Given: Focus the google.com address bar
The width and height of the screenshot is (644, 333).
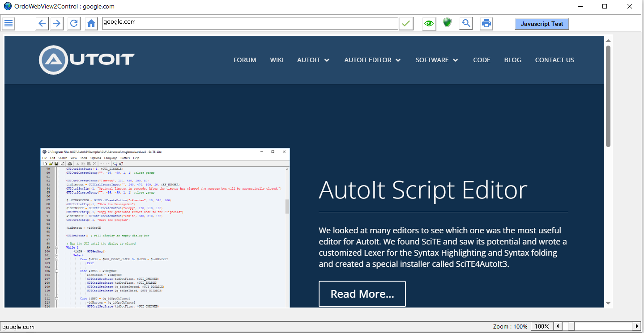Looking at the screenshot, I should (x=250, y=23).
